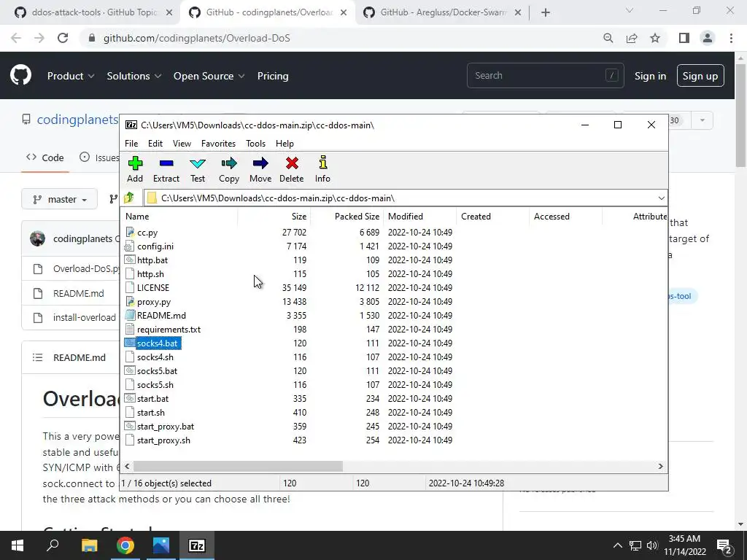Select the requirements.txt file
The image size is (747, 560).
click(169, 329)
